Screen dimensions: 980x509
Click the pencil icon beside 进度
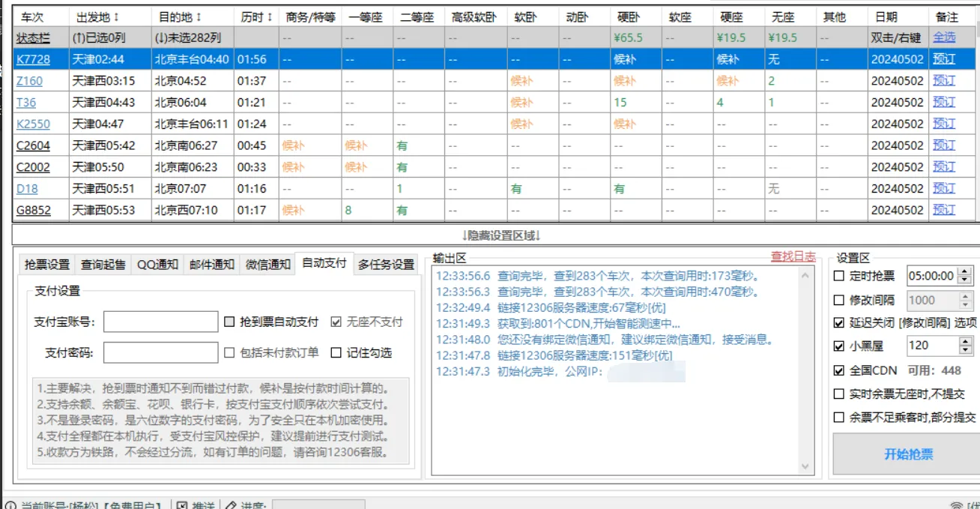coord(231,506)
